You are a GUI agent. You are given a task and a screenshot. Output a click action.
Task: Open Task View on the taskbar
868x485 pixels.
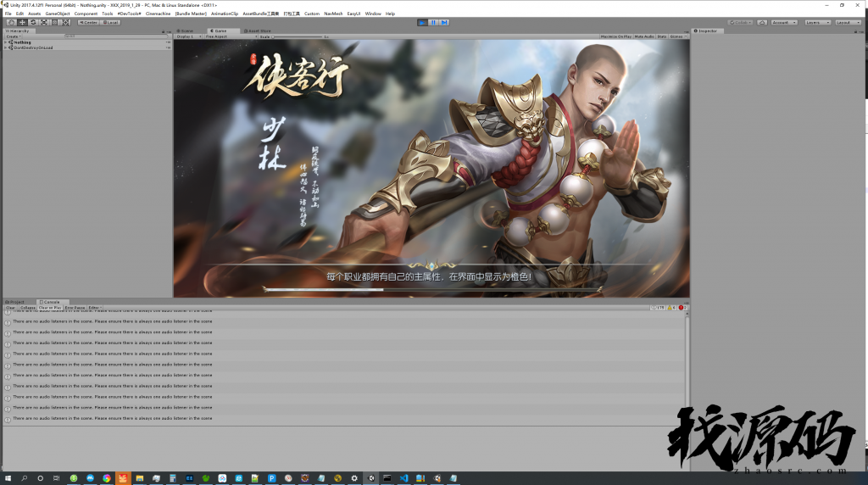coord(57,478)
